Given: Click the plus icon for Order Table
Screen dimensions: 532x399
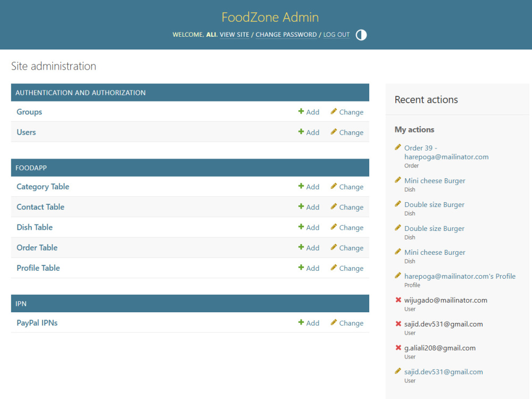Looking at the screenshot, I should click(x=301, y=247).
